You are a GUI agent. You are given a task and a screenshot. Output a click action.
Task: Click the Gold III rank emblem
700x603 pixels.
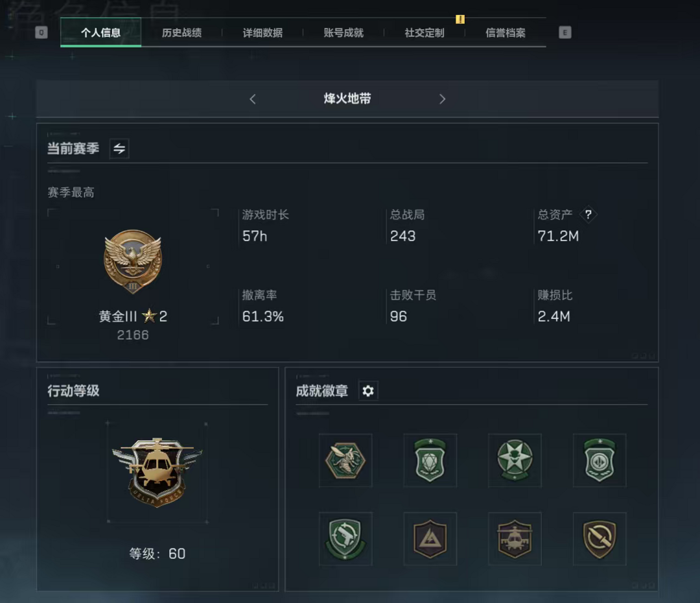[133, 261]
